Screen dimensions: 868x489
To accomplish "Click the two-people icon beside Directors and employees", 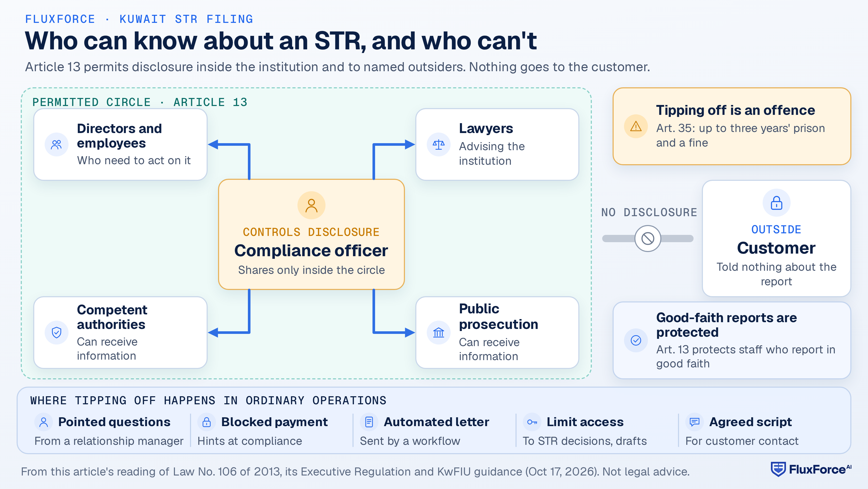I will coord(56,145).
